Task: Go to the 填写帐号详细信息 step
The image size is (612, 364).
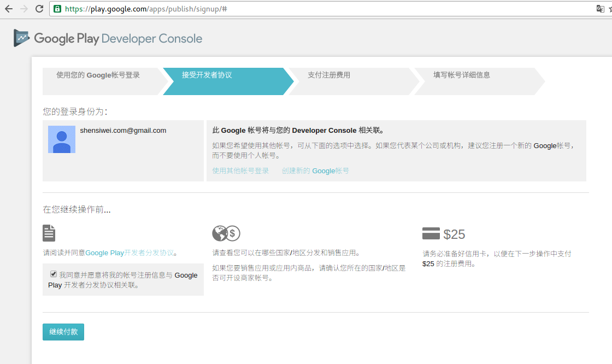Action: point(462,75)
